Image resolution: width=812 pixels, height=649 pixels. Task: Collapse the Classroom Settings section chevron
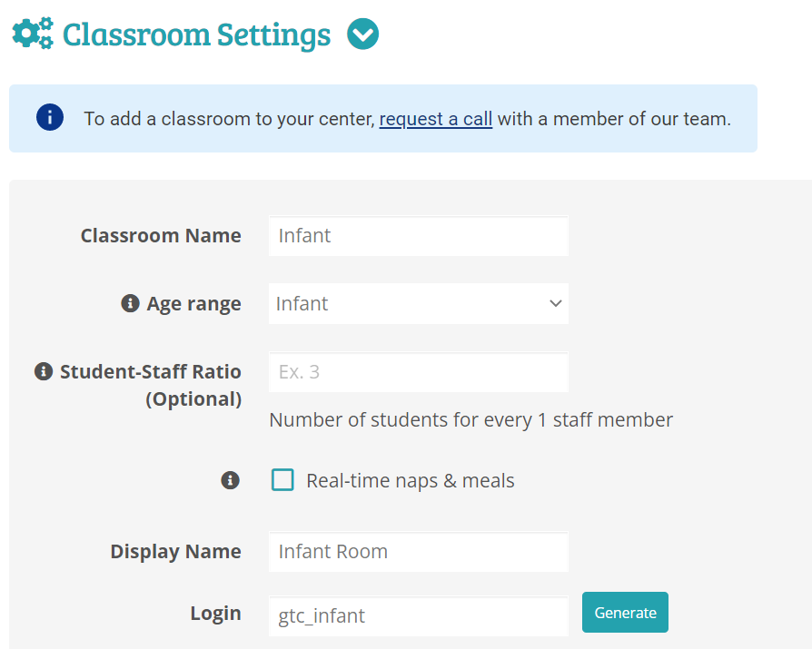pyautogui.click(x=362, y=34)
